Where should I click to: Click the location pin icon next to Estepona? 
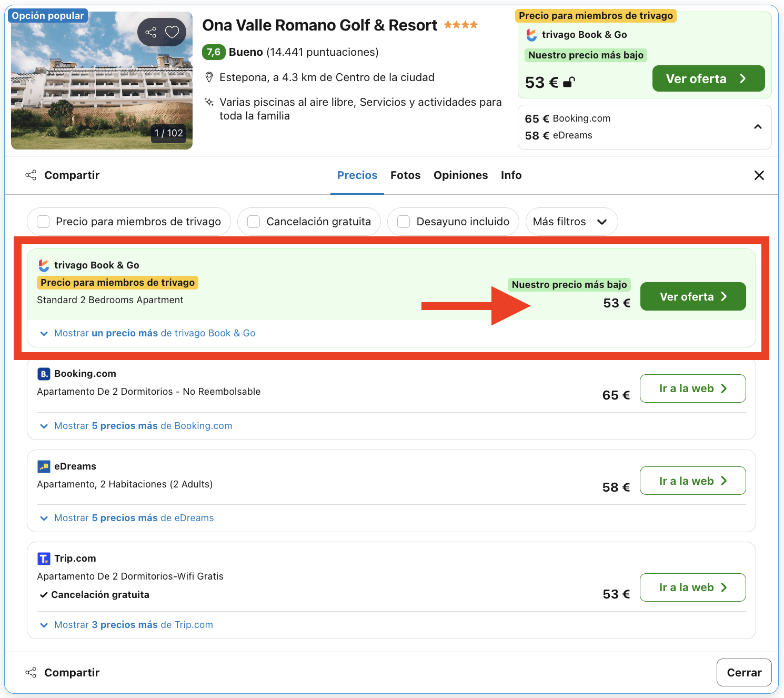pyautogui.click(x=209, y=77)
